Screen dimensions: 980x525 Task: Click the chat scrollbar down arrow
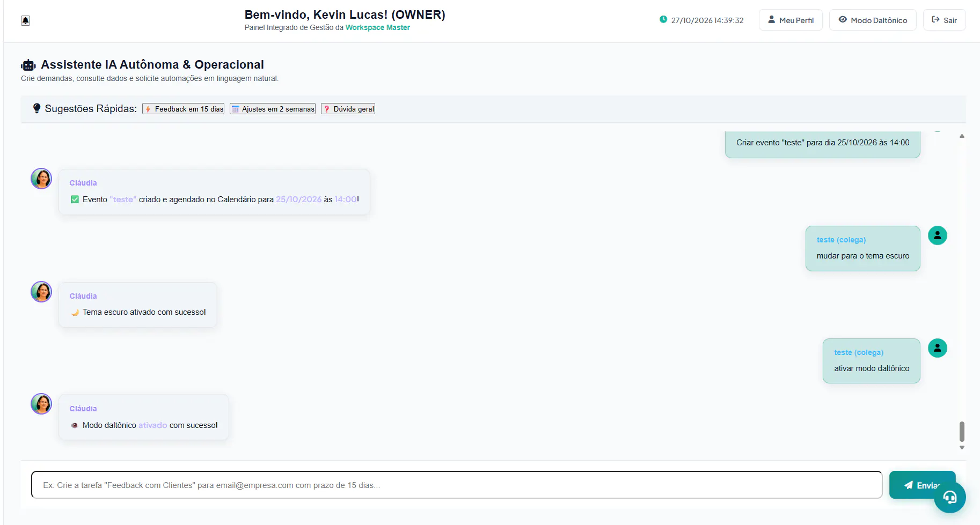(x=962, y=447)
